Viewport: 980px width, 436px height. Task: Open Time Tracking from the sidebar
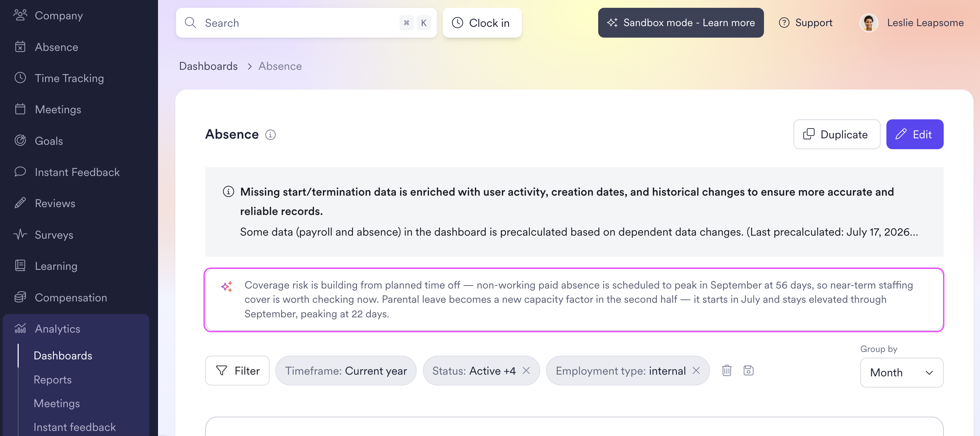pos(69,78)
